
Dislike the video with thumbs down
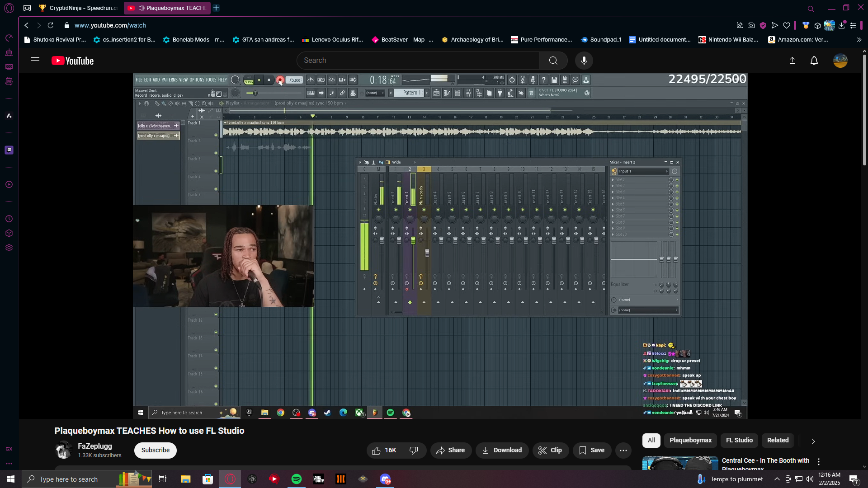pyautogui.click(x=414, y=450)
